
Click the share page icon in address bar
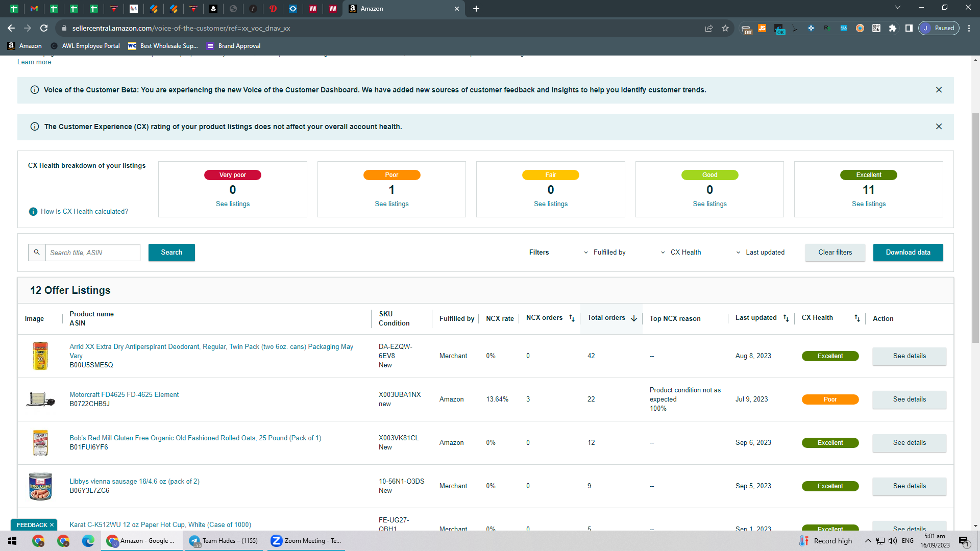[x=709, y=28]
